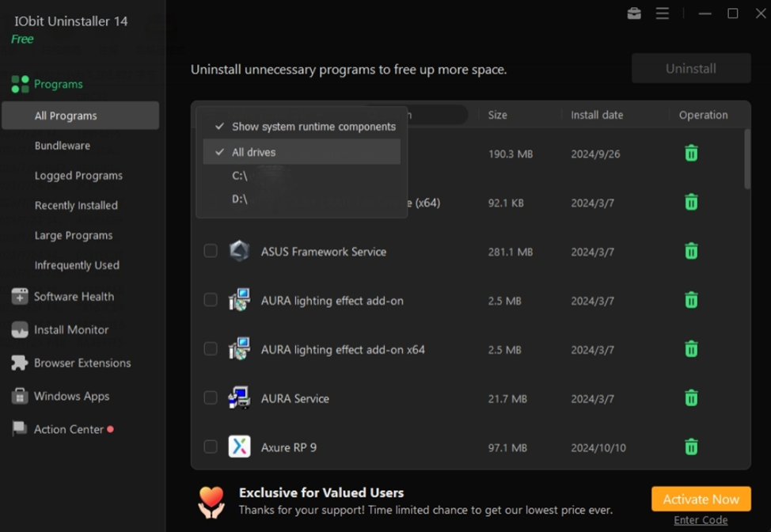Click the trash icon for AURA Service
771x532 pixels.
click(x=691, y=397)
